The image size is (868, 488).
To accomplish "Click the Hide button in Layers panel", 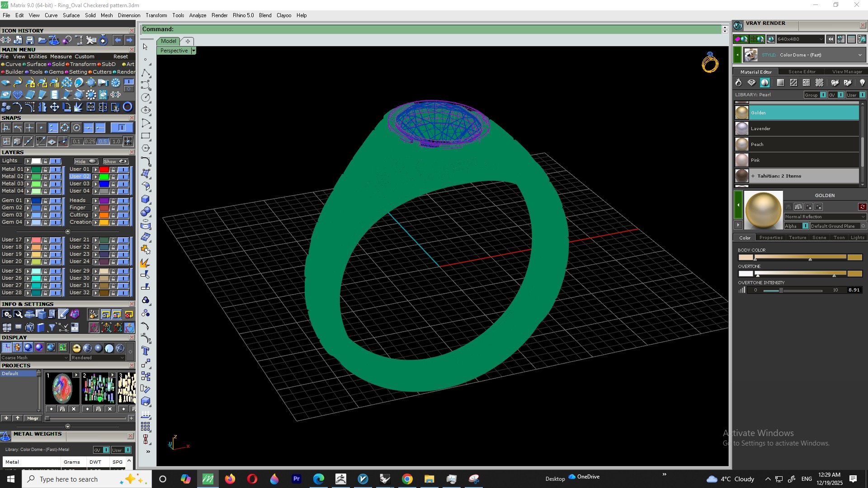I will pyautogui.click(x=86, y=161).
